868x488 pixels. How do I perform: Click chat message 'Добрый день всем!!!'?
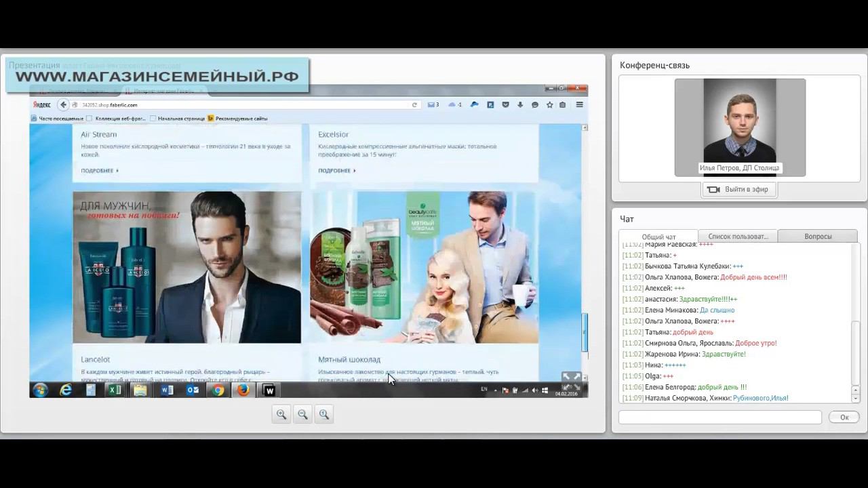coord(753,277)
